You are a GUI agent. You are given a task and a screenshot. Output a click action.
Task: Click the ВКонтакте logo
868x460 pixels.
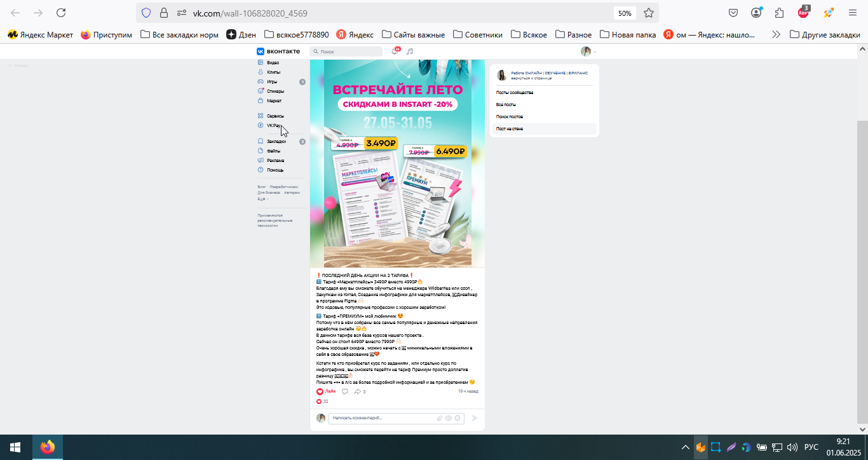point(278,51)
